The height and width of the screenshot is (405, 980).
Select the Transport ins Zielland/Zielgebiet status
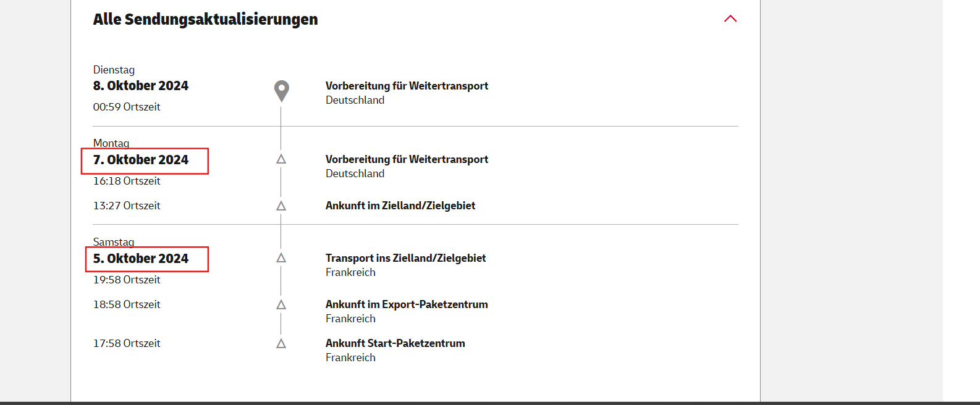pyautogui.click(x=405, y=258)
